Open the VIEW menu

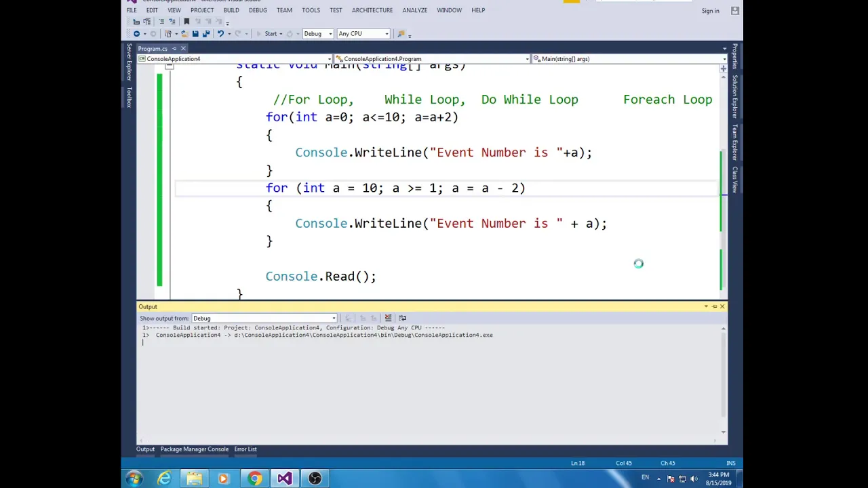pos(174,10)
